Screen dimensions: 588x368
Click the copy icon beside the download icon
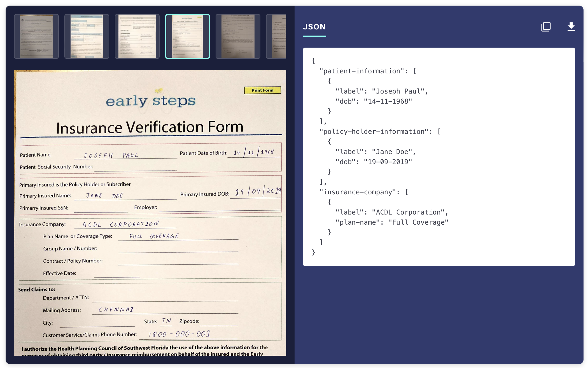pos(545,27)
